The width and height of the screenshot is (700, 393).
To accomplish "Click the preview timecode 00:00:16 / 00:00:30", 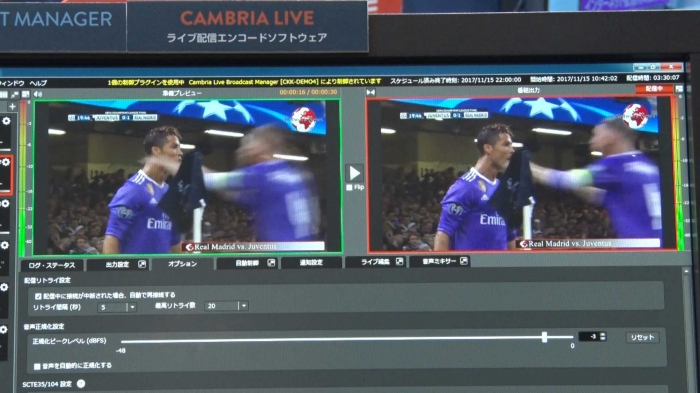I will pos(308,92).
